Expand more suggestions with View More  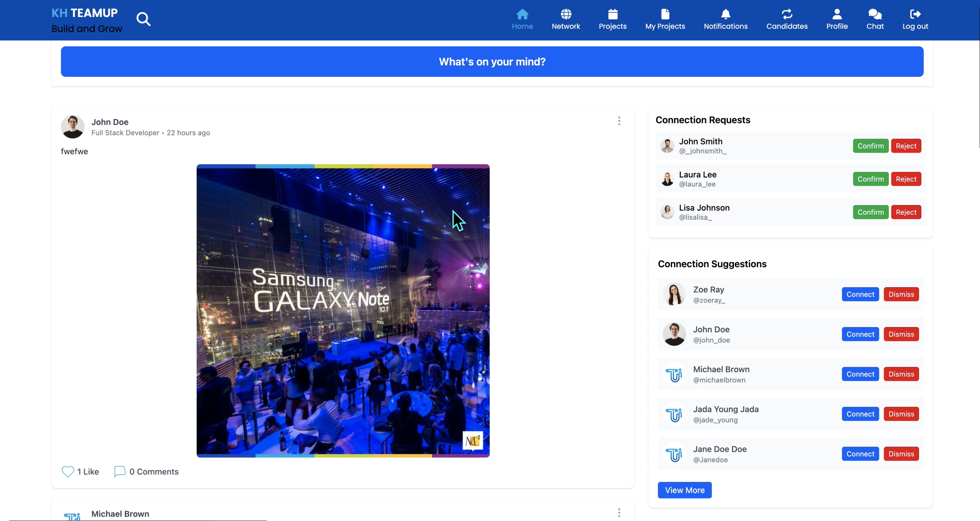pyautogui.click(x=685, y=490)
